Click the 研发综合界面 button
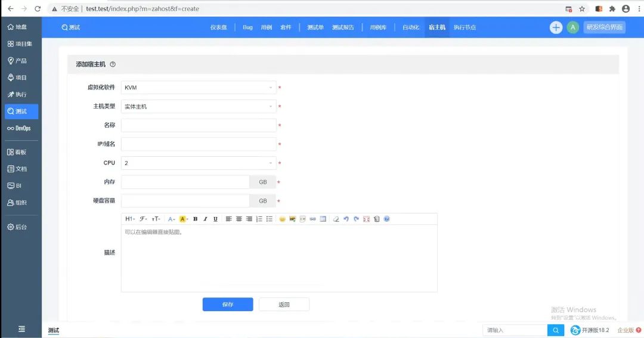Screen dimensions: 644x338 tap(604, 27)
